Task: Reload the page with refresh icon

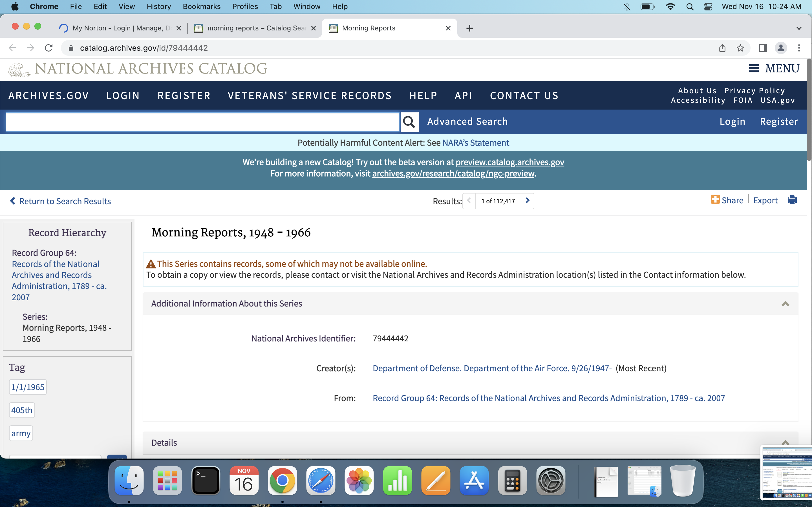Action: click(49, 48)
